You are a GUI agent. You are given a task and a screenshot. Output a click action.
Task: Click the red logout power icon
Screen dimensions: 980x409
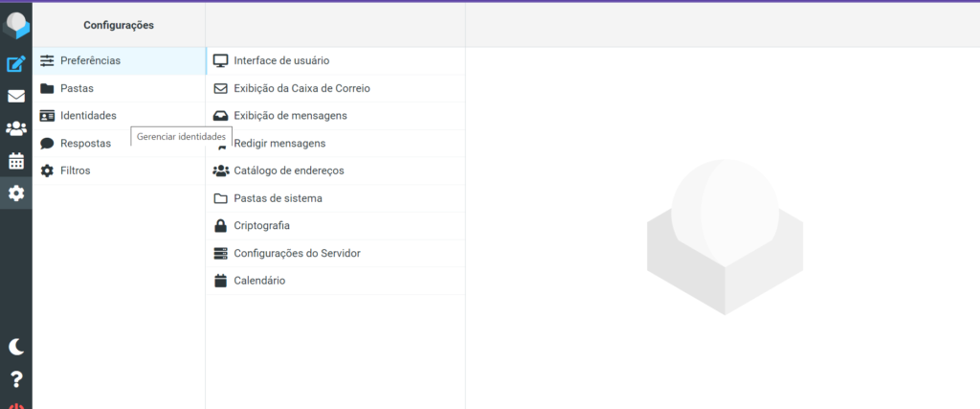point(16,405)
